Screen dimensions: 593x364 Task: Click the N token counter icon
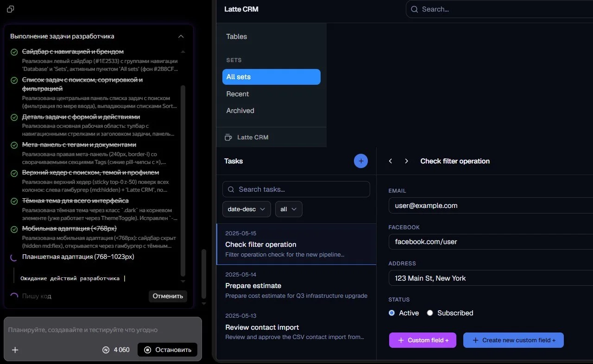(106, 350)
